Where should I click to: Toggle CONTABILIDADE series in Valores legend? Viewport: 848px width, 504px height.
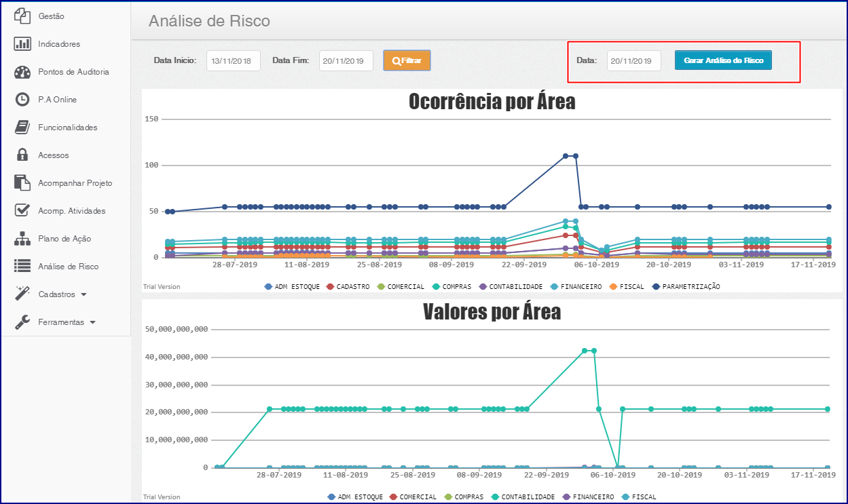(x=522, y=497)
